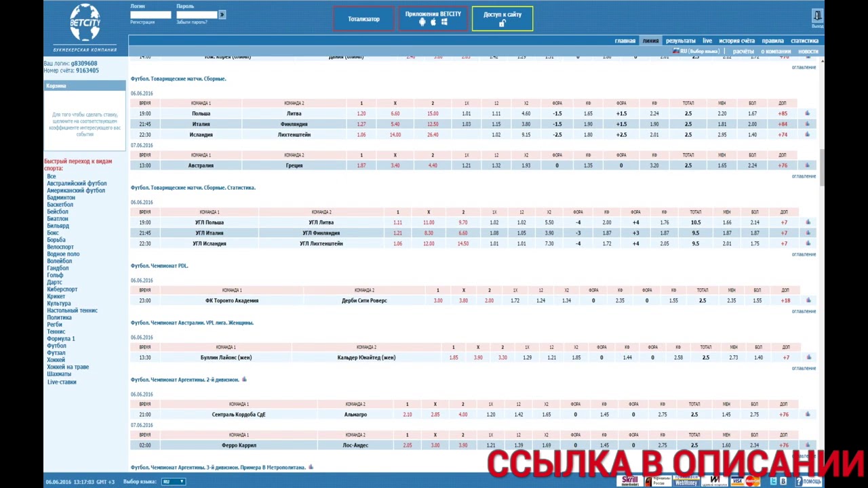Screen dimensions: 868x488
Task: Click the MasterCard payment logo
Action: [753, 481]
